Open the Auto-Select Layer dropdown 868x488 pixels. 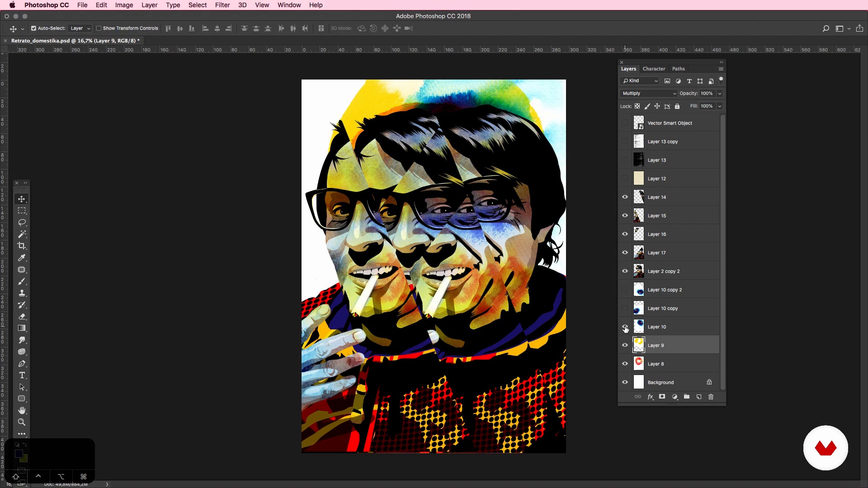[x=80, y=28]
